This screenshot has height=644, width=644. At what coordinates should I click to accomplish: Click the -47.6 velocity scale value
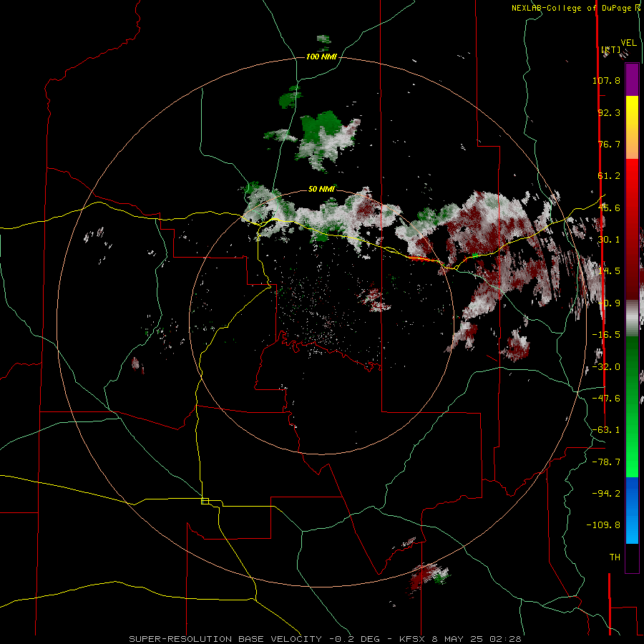[x=606, y=399]
